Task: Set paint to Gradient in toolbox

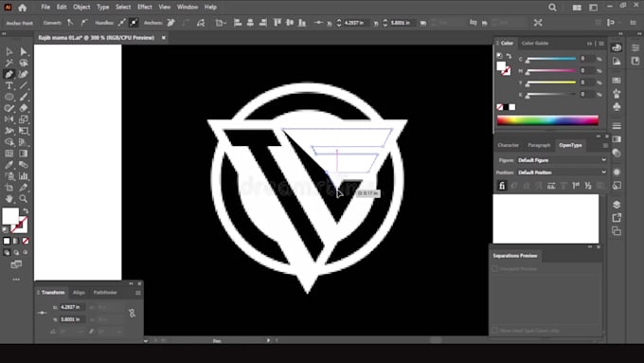Action: pos(16,241)
